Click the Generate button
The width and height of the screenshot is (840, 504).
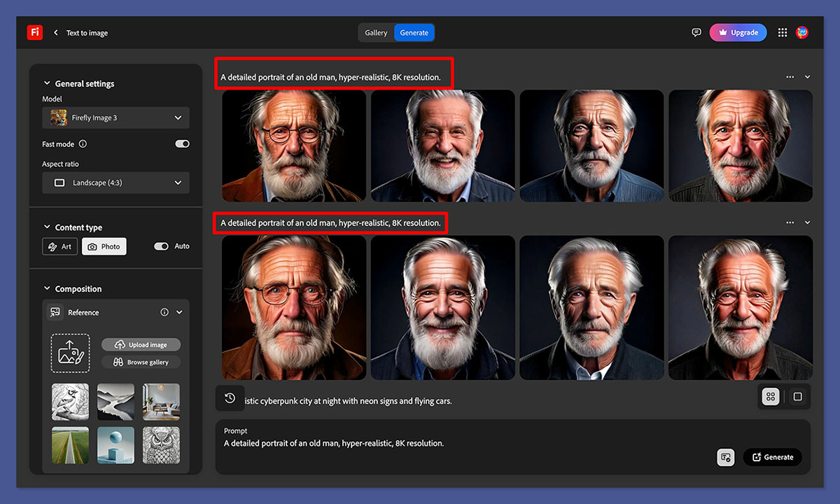pyautogui.click(x=773, y=457)
